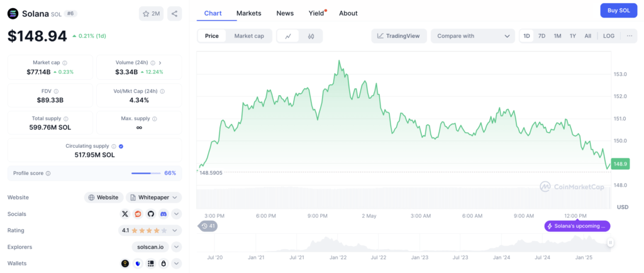Open the Chart tab

pyautogui.click(x=213, y=13)
